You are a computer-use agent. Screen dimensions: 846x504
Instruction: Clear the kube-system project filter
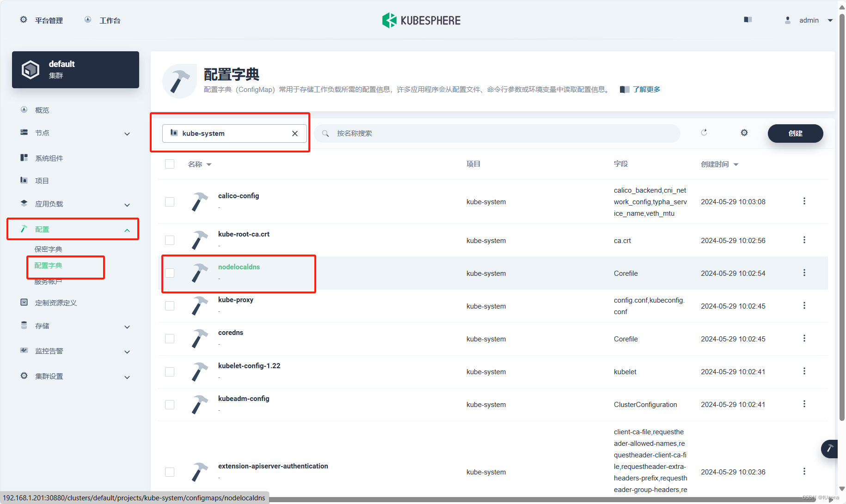coord(295,134)
